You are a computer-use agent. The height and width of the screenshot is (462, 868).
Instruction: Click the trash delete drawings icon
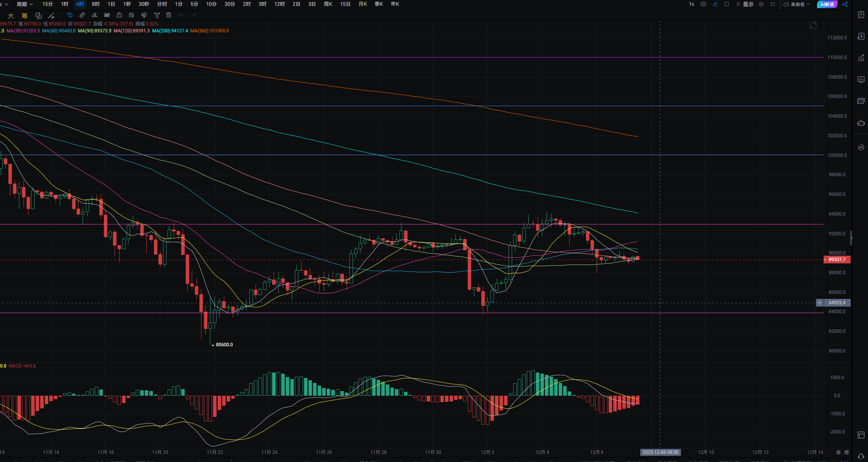click(169, 15)
